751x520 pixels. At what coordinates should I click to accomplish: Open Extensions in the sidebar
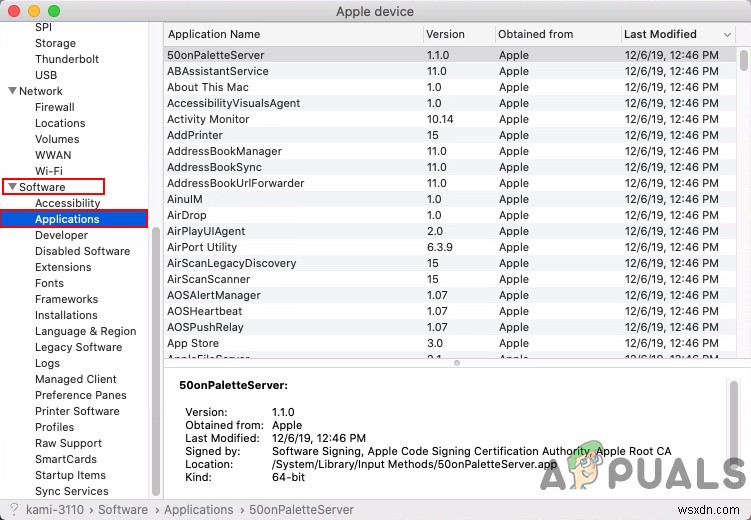pyautogui.click(x=63, y=267)
